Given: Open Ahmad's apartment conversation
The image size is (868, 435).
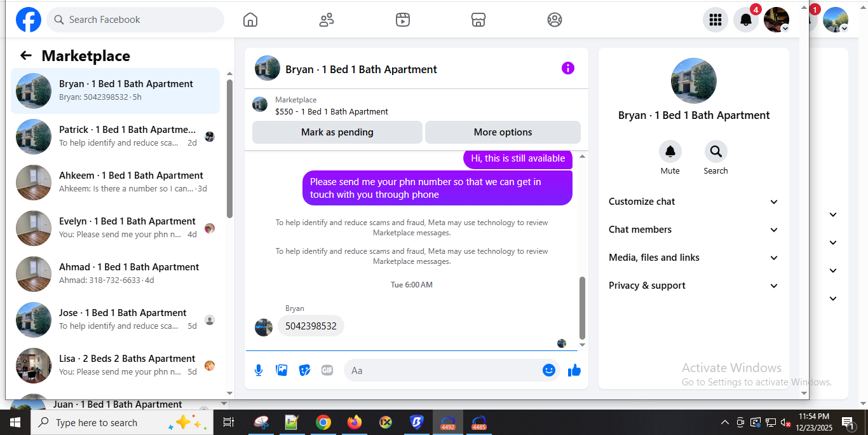Looking at the screenshot, I should coord(116,273).
